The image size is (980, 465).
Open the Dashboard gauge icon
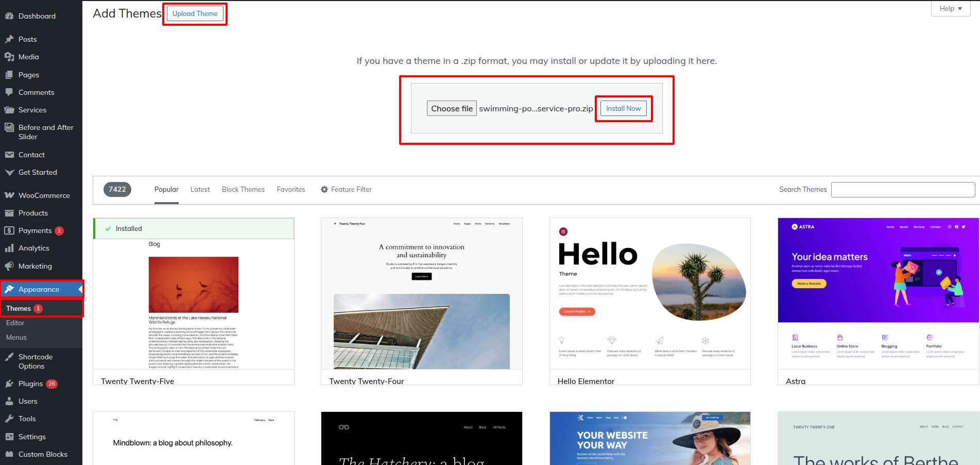tap(9, 16)
